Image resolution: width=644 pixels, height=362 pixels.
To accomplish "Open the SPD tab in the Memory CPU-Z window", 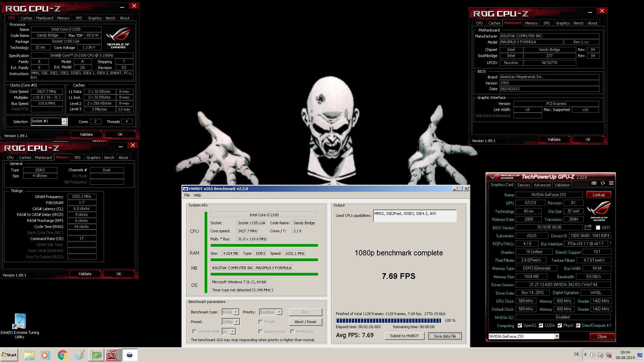I will tap(77, 158).
